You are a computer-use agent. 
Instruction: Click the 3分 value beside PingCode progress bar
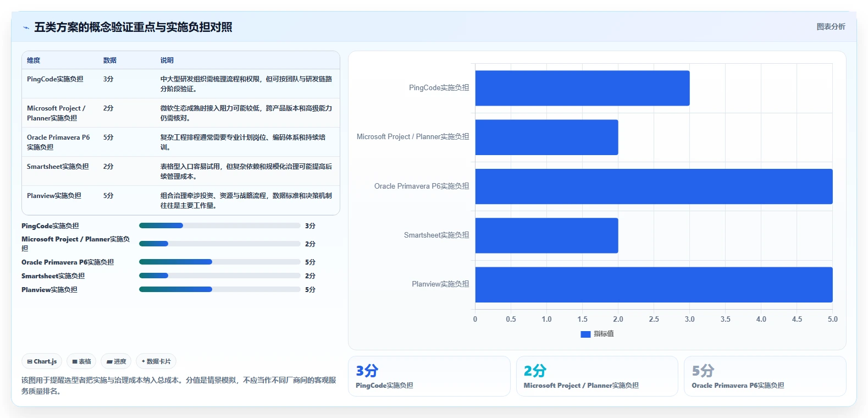310,226
